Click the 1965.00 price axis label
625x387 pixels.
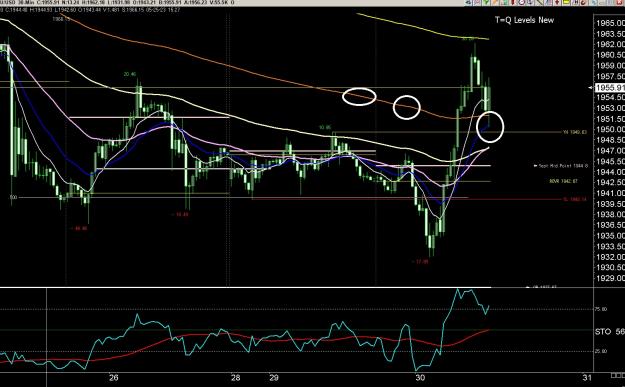[x=610, y=23]
